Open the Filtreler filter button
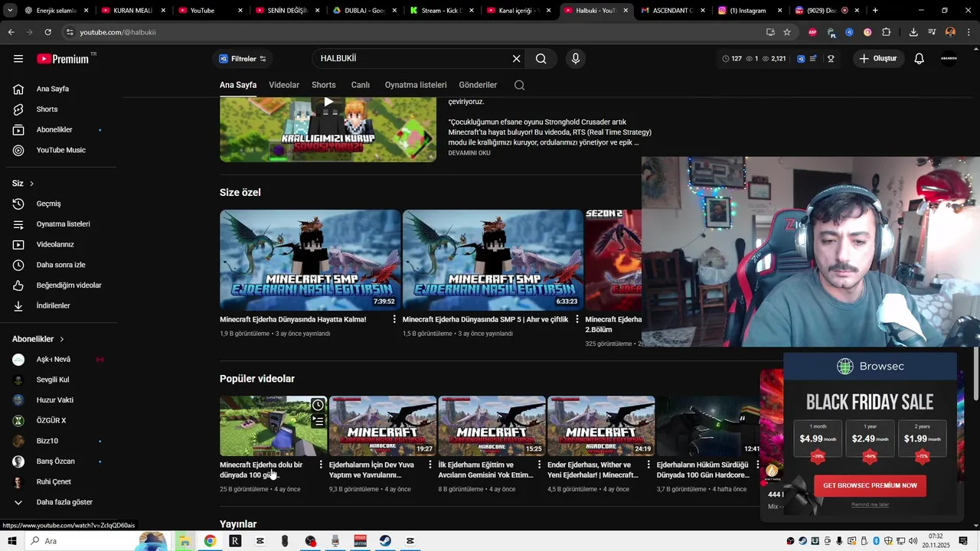 (243, 59)
